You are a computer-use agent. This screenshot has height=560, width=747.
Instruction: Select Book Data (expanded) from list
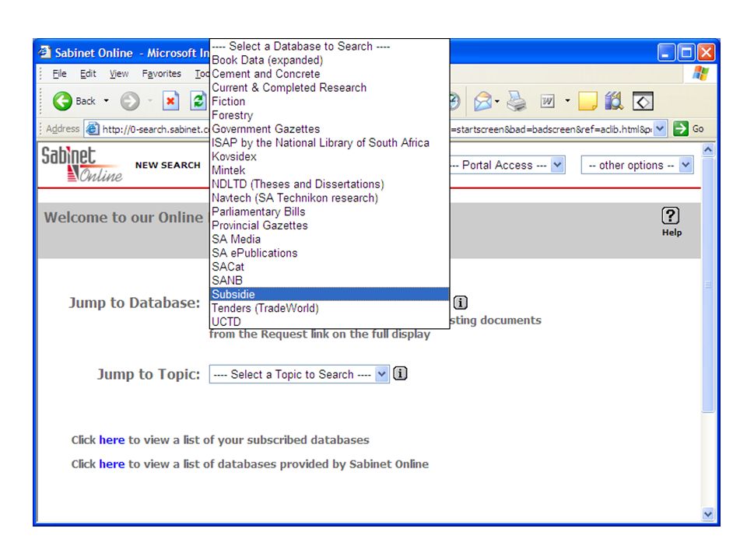pos(329,60)
